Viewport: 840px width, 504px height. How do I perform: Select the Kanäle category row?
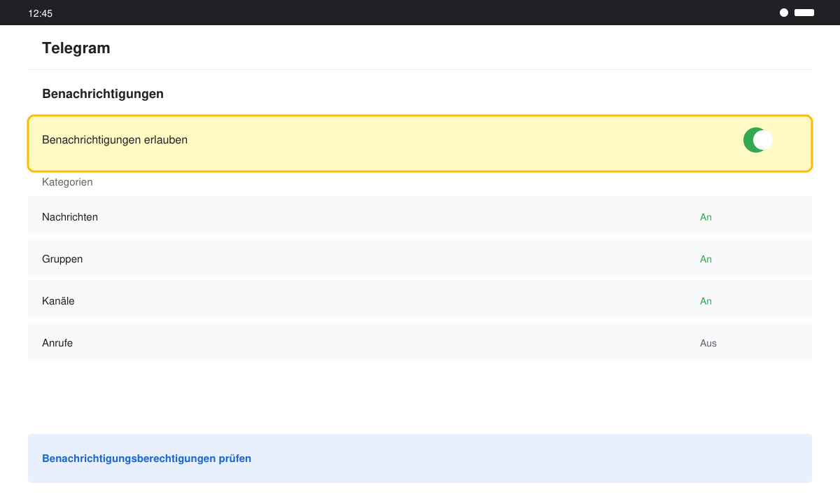(x=420, y=299)
